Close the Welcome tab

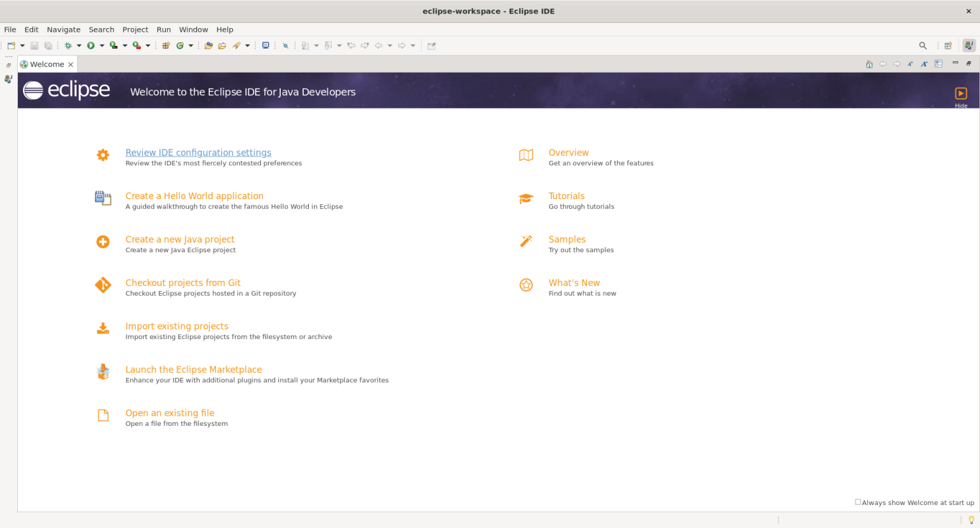tap(71, 64)
